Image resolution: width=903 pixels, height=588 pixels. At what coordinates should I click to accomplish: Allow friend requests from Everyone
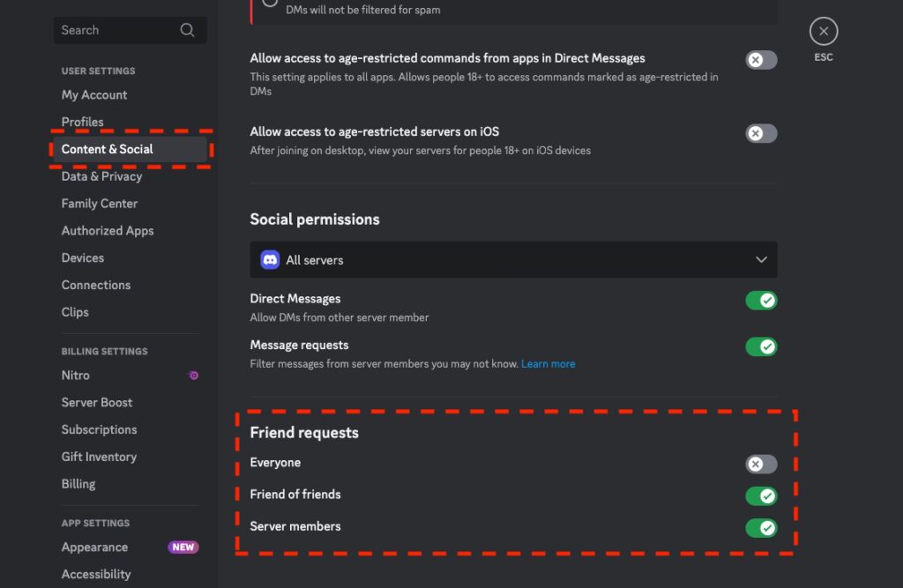pyautogui.click(x=761, y=465)
